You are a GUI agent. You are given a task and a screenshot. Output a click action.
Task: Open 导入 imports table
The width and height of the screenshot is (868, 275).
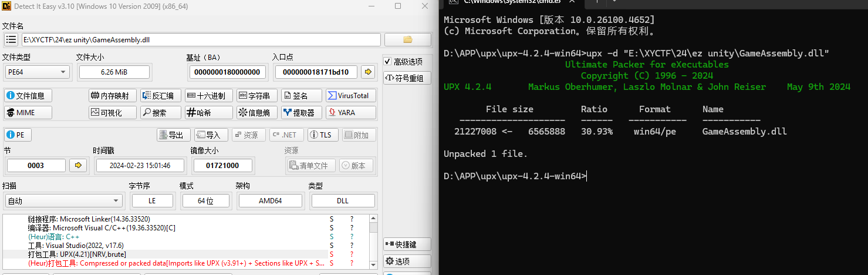coord(211,135)
